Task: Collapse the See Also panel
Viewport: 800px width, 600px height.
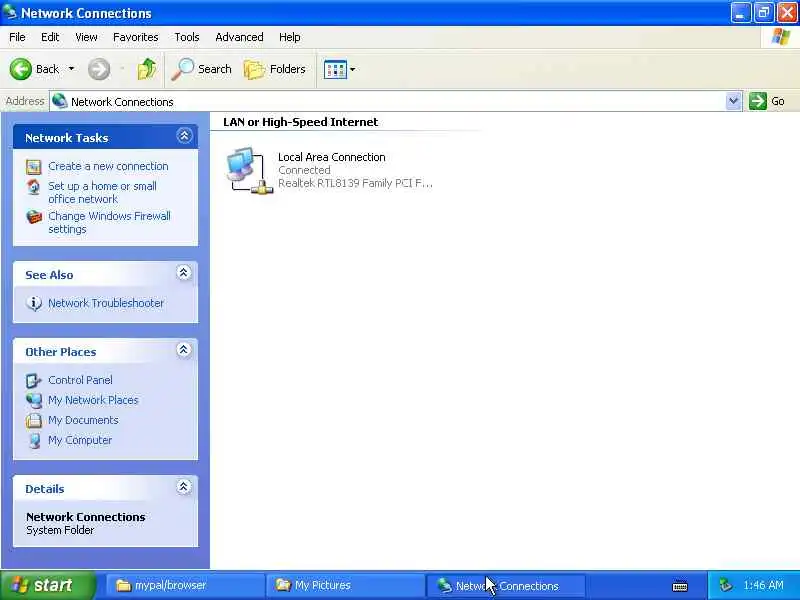Action: 184,273
